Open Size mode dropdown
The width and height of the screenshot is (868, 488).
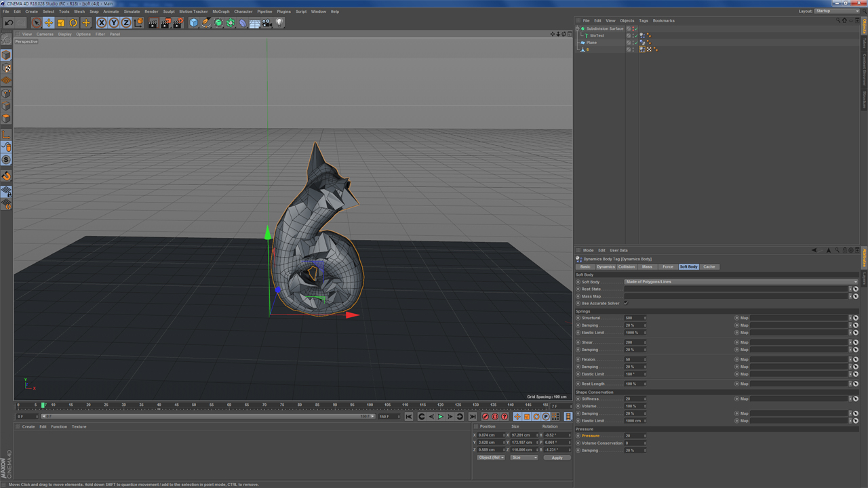point(524,457)
